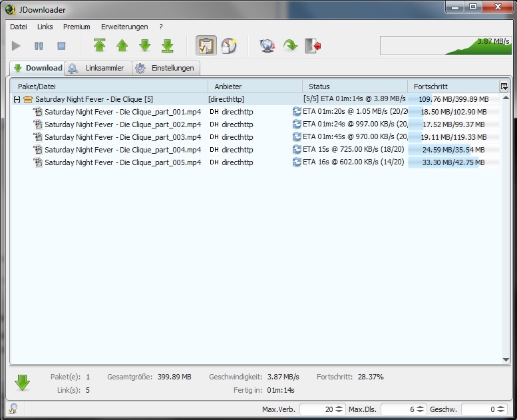Sort by Fortschritt column header
The image size is (517, 420).
[453, 87]
